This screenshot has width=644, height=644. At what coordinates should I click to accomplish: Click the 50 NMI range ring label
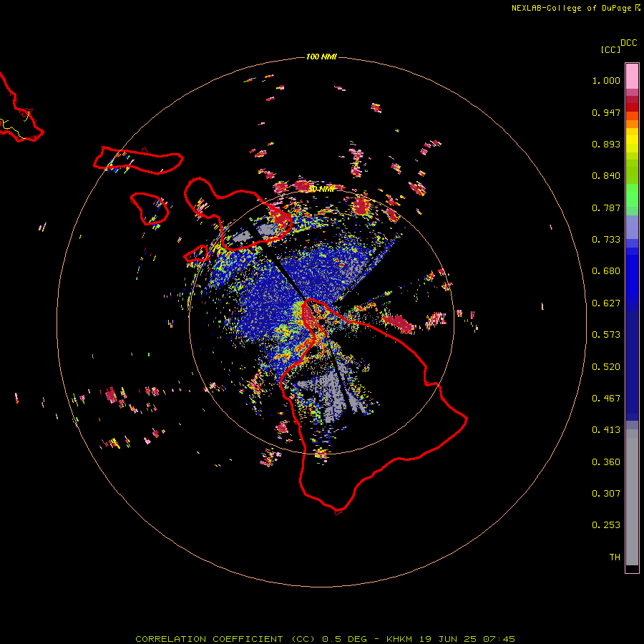(x=322, y=190)
